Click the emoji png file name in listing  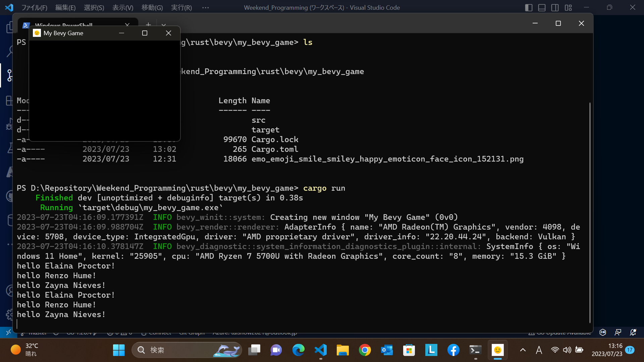tap(387, 159)
